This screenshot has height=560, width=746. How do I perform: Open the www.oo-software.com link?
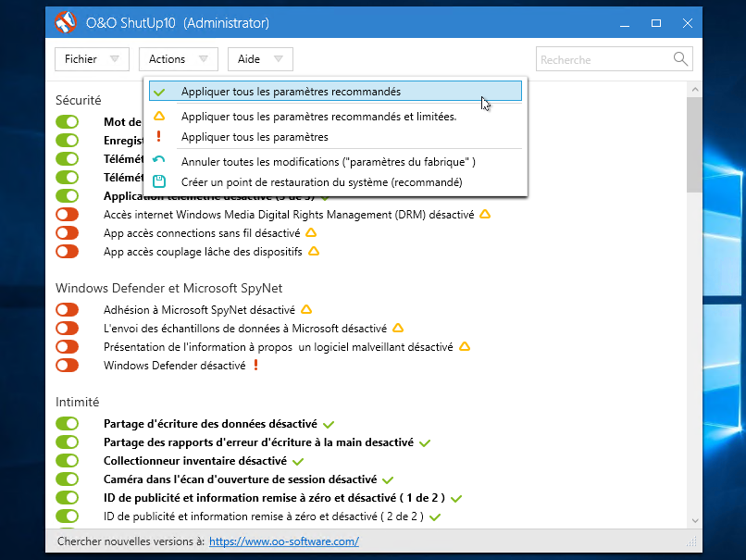click(x=283, y=541)
